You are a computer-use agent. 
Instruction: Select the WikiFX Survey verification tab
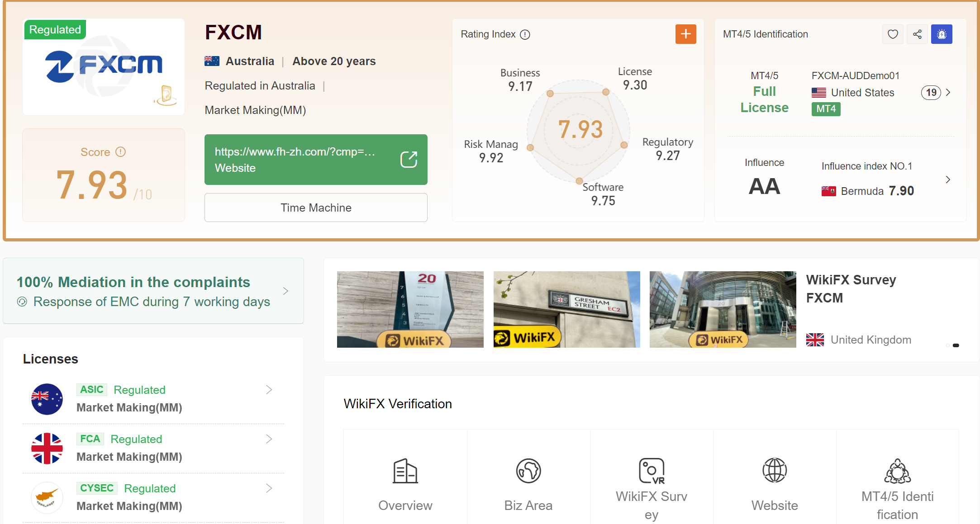652,477
